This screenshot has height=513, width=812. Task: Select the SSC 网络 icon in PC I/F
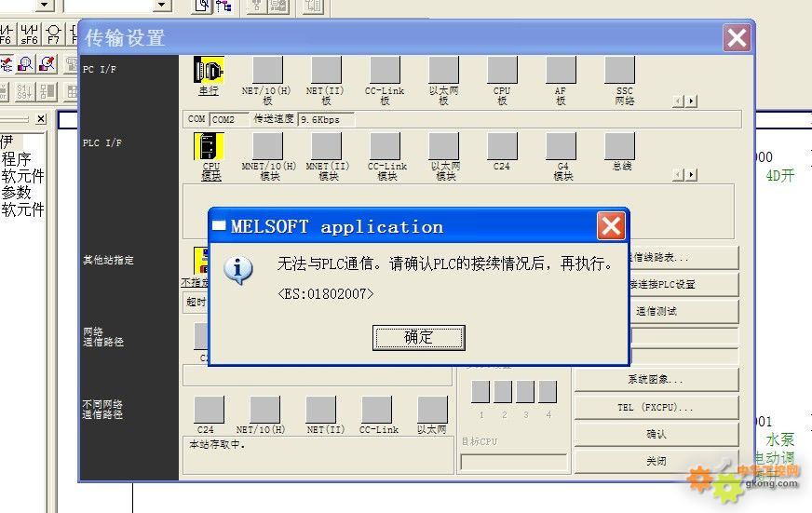click(x=620, y=70)
